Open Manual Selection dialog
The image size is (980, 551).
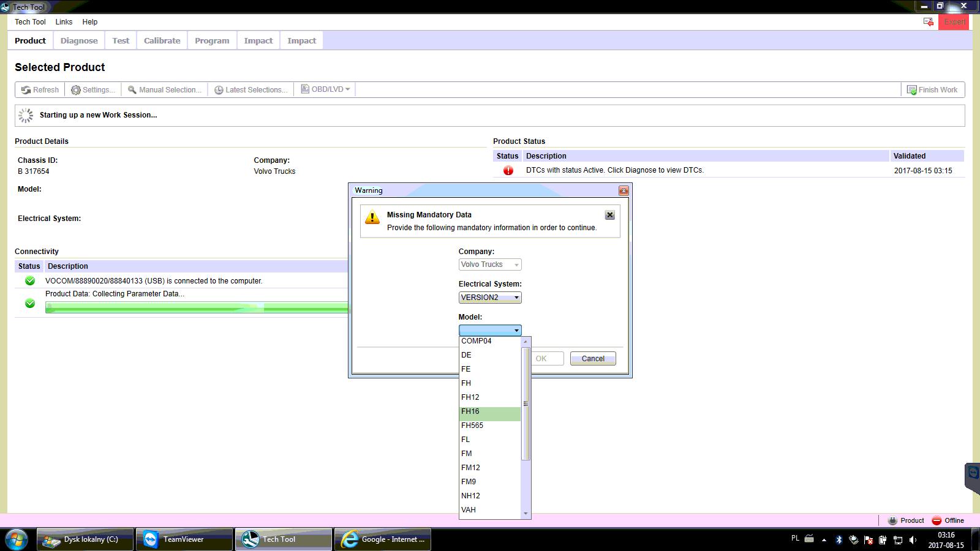165,89
